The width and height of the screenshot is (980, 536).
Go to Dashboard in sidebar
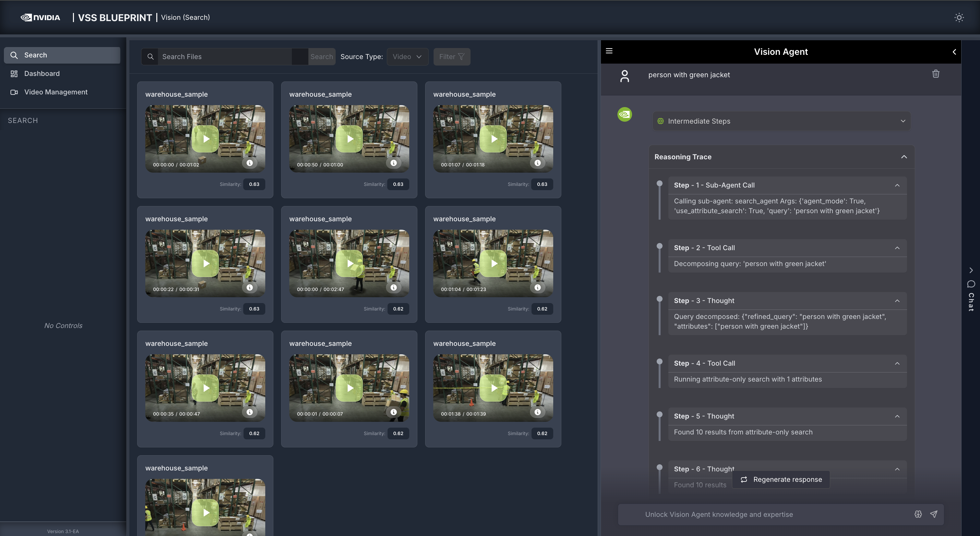point(42,73)
